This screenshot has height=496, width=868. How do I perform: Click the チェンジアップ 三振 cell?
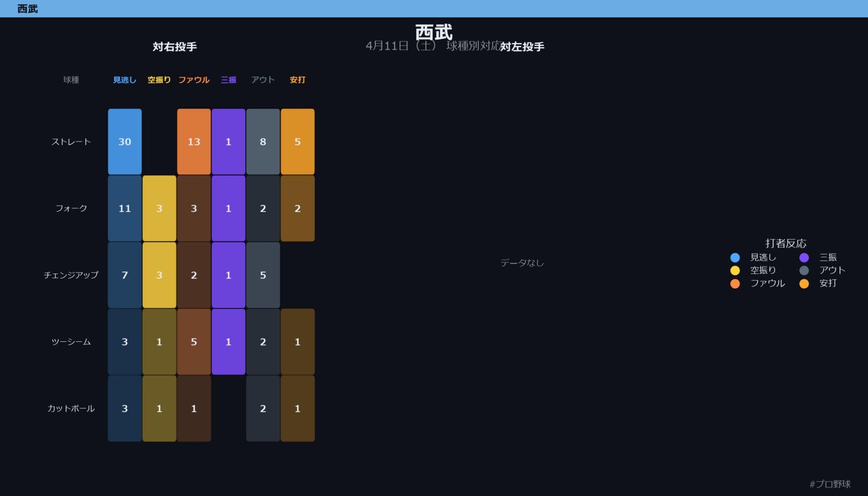(x=228, y=275)
